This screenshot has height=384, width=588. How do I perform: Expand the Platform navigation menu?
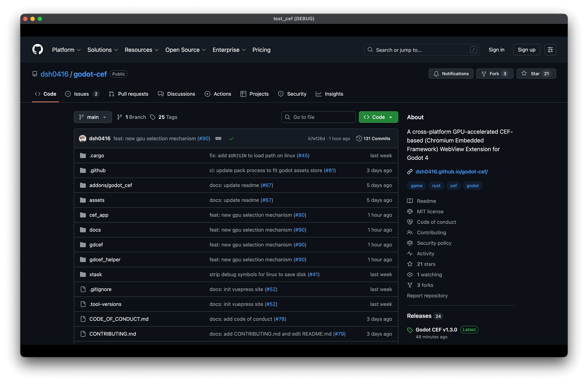(x=66, y=50)
